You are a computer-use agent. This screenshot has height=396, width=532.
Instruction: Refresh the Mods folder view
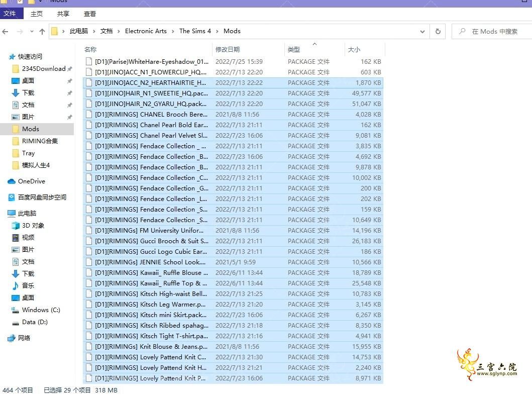pyautogui.click(x=438, y=31)
